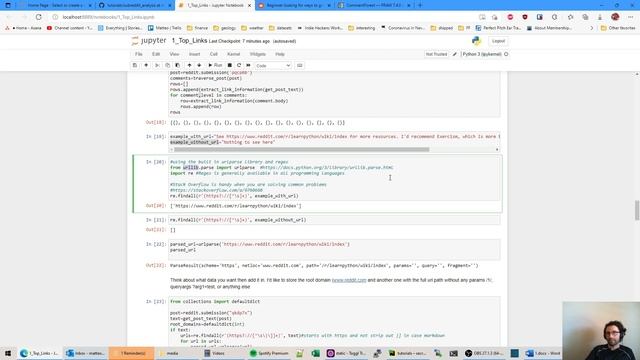
Task: Interrupt the kernel with stop icon
Action: (230, 65)
